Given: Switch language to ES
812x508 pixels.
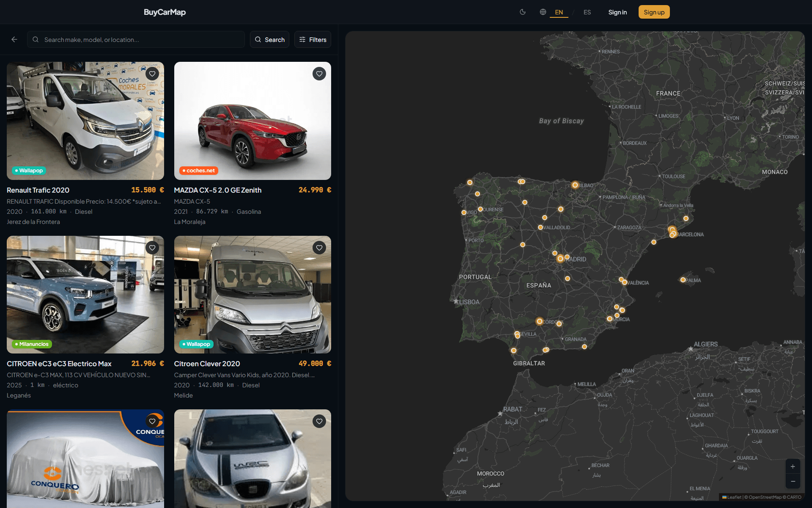Looking at the screenshot, I should 587,12.
